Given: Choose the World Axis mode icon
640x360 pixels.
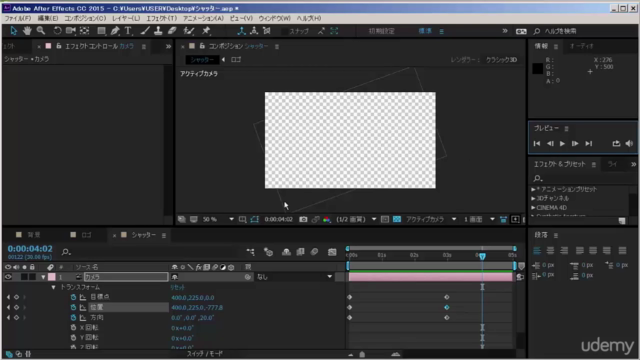Looking at the screenshot, I should click(x=254, y=31).
